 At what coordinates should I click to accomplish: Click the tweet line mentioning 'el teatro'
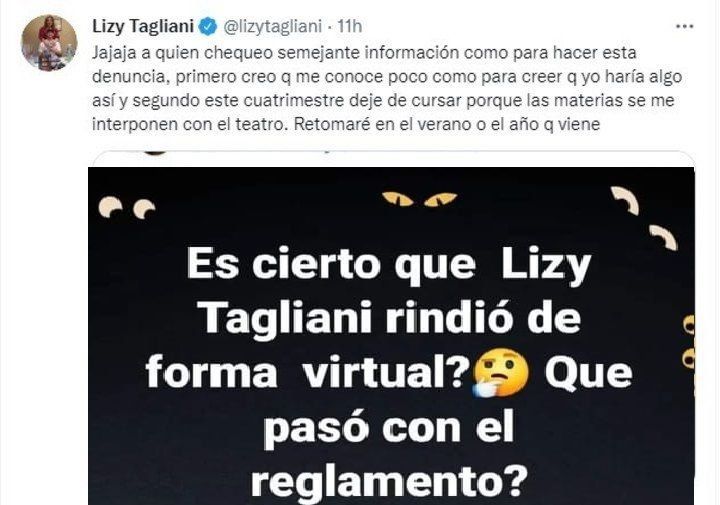coord(346,124)
